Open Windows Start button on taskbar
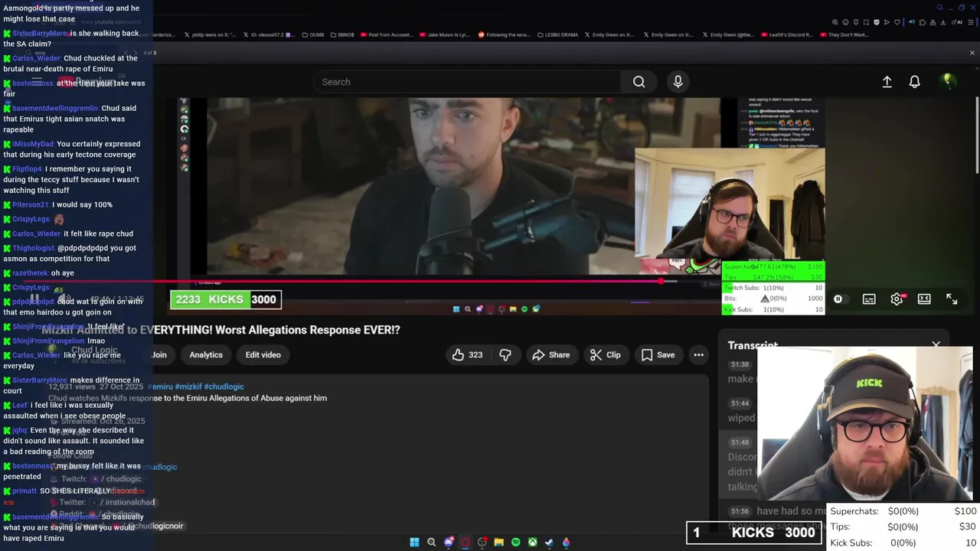Viewport: 980px width, 551px height. [x=414, y=542]
